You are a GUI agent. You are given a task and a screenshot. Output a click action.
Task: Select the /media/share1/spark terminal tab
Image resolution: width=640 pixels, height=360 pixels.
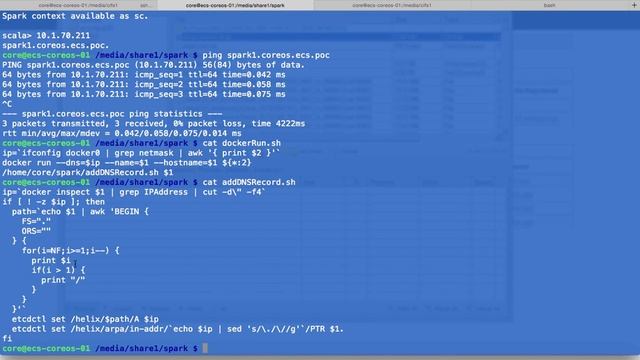coord(235,5)
